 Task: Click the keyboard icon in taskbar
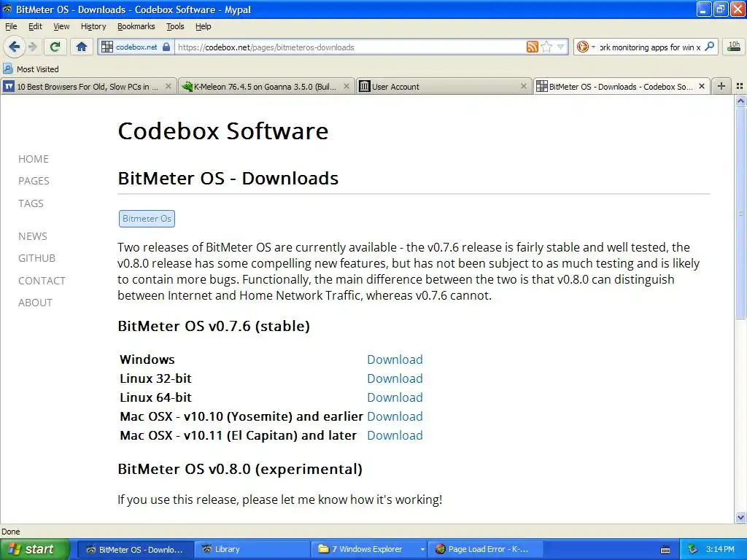tap(665, 550)
